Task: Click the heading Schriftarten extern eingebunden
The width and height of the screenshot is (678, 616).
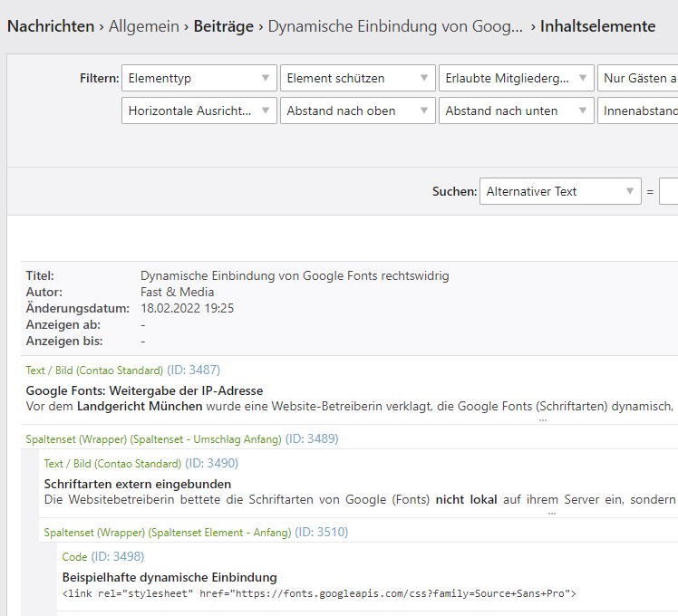Action: tap(138, 484)
